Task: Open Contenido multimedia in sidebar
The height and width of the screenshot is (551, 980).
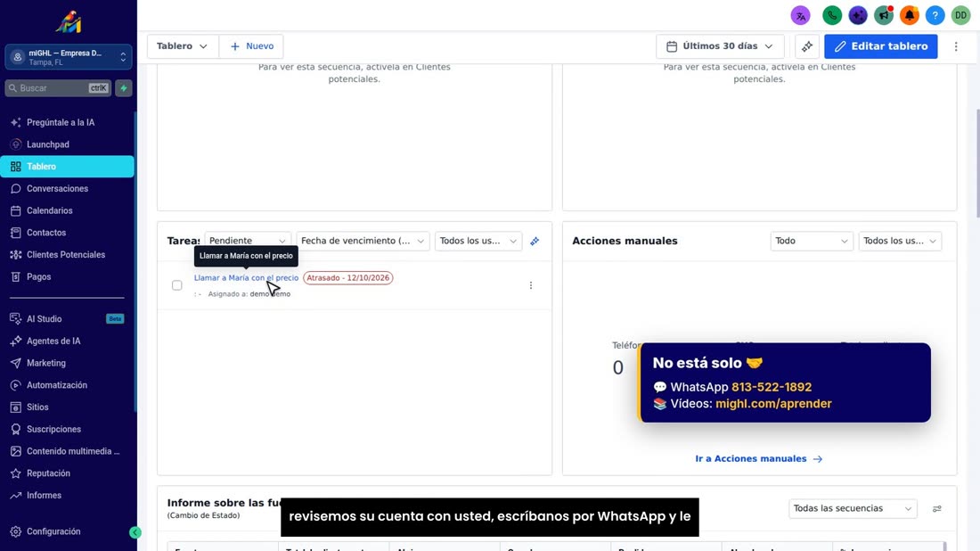Action: click(x=67, y=451)
